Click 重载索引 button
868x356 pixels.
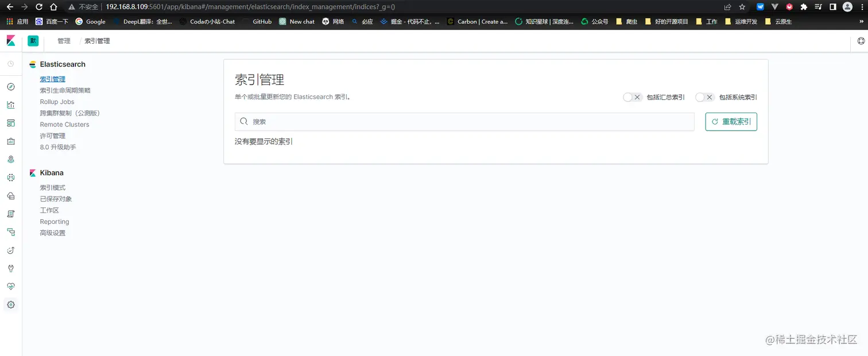pos(731,122)
